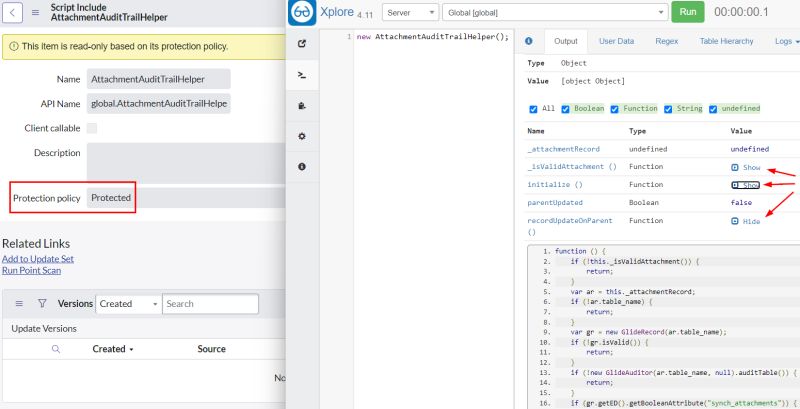Open the Created search field dropdown
Viewport: 800px width, 409px height.
click(128, 304)
